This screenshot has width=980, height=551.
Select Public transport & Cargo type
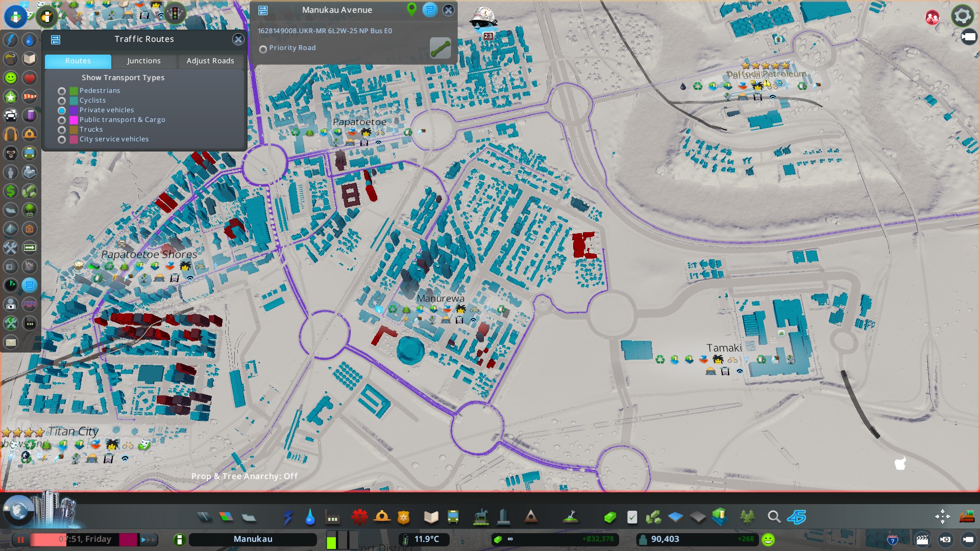[x=62, y=120]
